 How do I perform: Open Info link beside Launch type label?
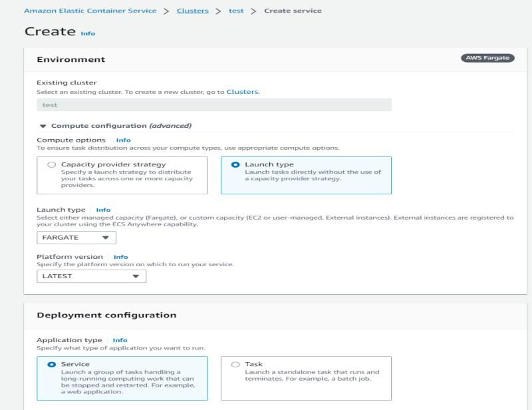(x=103, y=210)
